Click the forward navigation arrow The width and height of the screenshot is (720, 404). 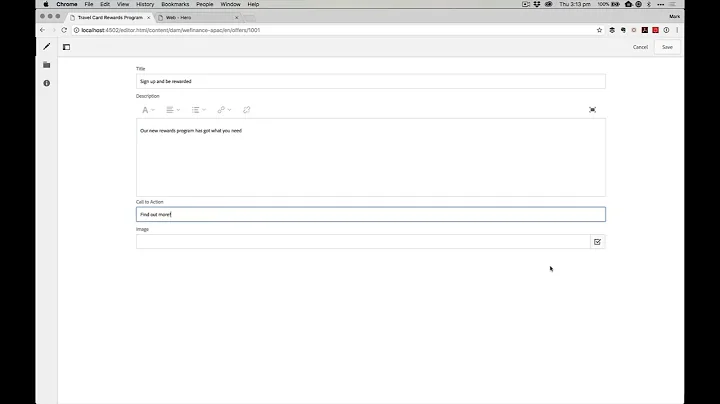[53, 30]
